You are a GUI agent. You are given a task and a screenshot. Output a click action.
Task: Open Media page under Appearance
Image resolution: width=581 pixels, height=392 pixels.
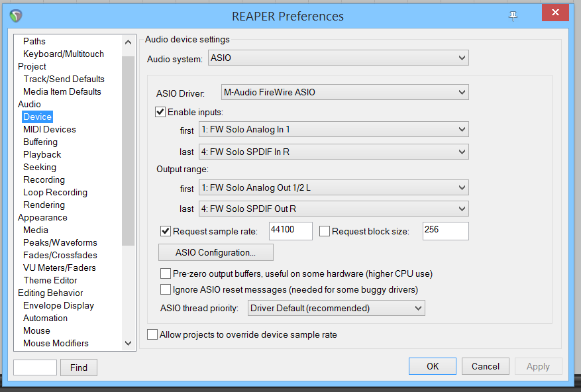tap(36, 230)
